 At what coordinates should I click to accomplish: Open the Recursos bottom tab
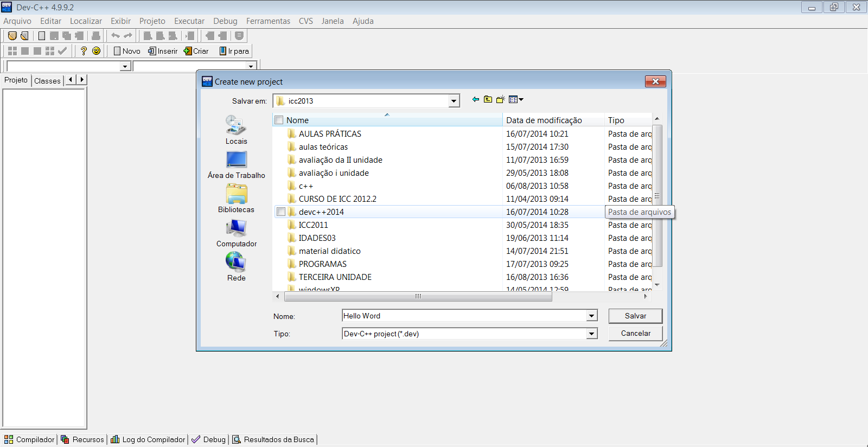(82, 439)
